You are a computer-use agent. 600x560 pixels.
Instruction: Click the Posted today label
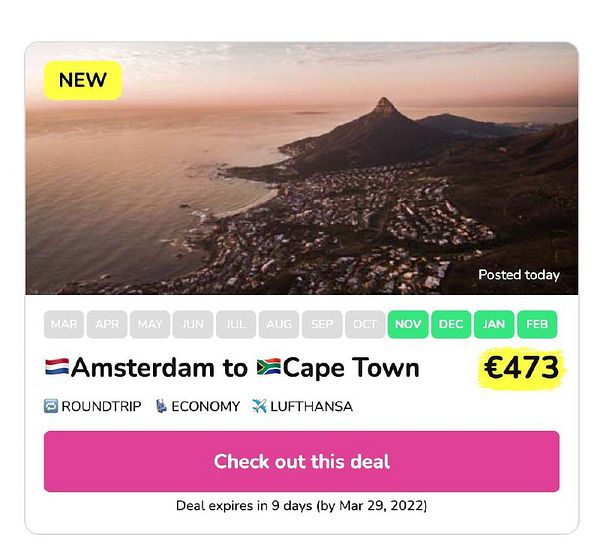pos(519,275)
